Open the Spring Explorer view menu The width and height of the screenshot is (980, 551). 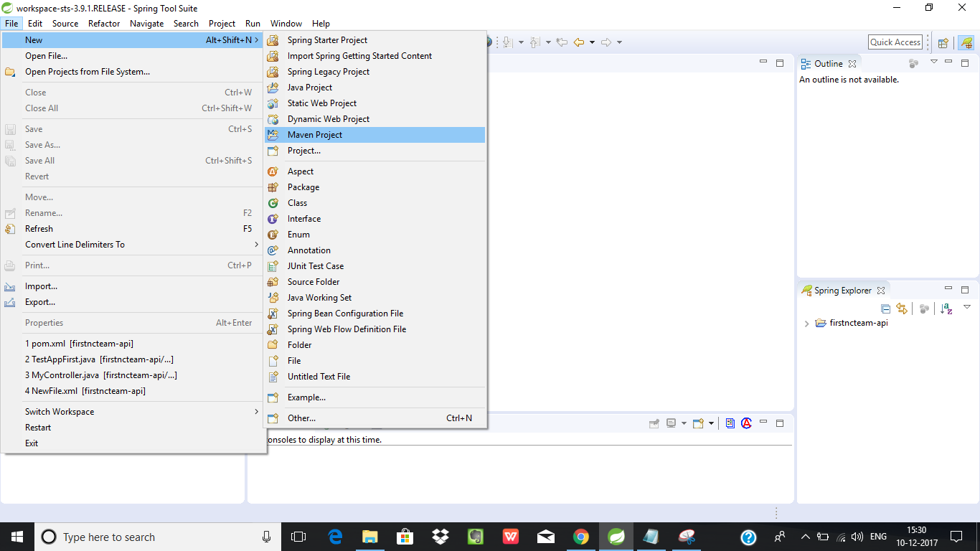(966, 307)
